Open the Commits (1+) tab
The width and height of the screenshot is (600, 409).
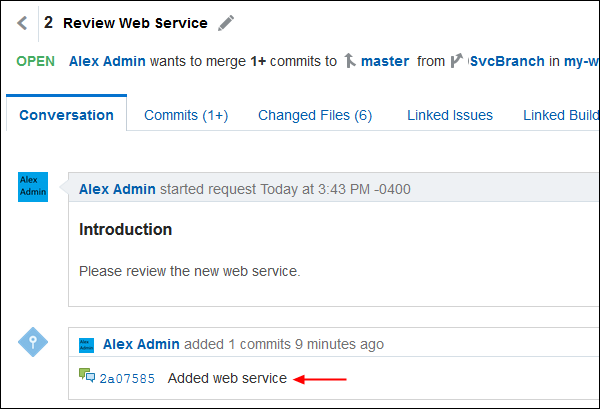click(x=186, y=115)
